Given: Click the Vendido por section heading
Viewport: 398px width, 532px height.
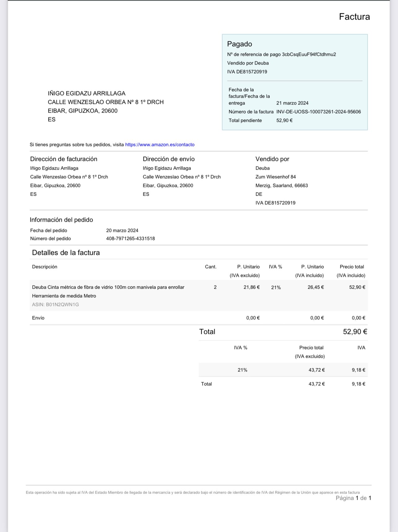Looking at the screenshot, I should (272, 159).
